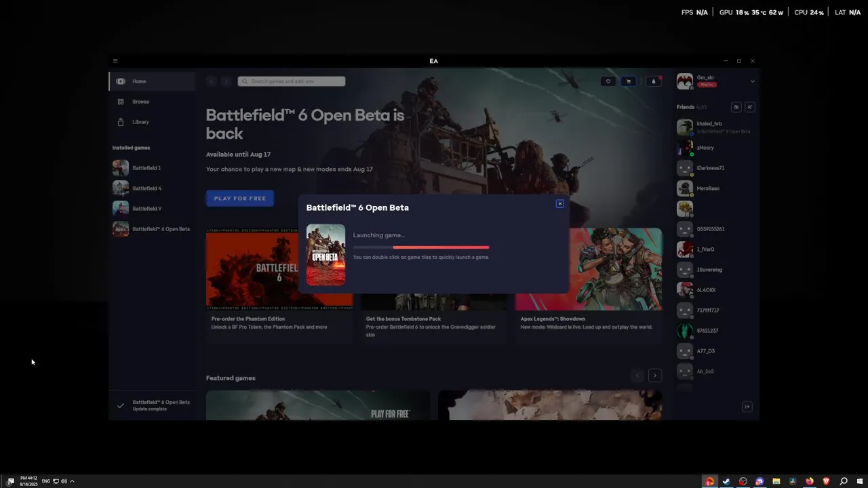This screenshot has height=488, width=868.
Task: Click the friend name iDarkness71
Action: (711, 168)
